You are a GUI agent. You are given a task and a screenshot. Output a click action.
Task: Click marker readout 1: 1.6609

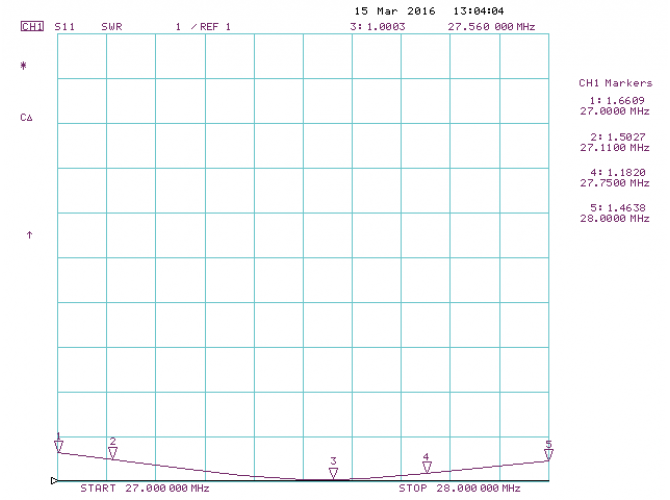[x=617, y=100]
